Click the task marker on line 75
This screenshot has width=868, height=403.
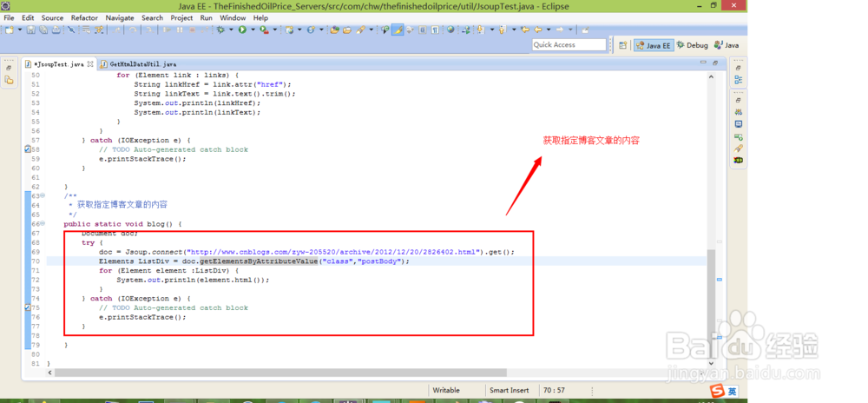[28, 307]
